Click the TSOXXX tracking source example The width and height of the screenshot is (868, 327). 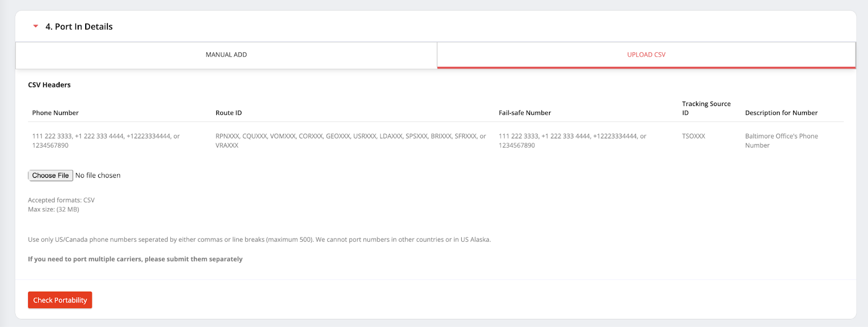[693, 136]
